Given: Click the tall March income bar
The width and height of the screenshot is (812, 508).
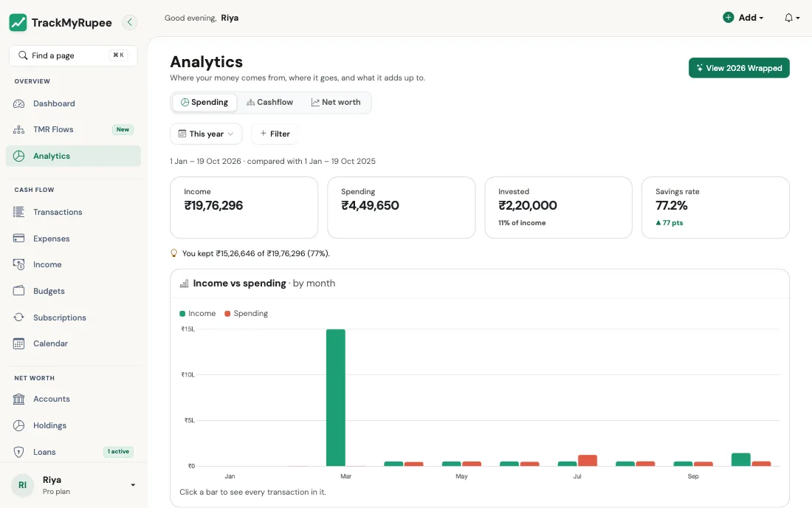Looking at the screenshot, I should click(336, 398).
